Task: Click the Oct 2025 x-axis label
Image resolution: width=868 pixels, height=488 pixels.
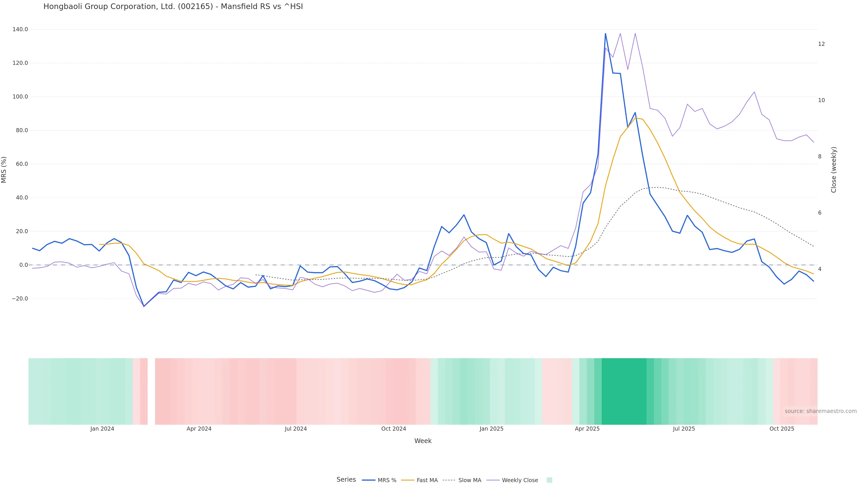Action: pos(782,429)
